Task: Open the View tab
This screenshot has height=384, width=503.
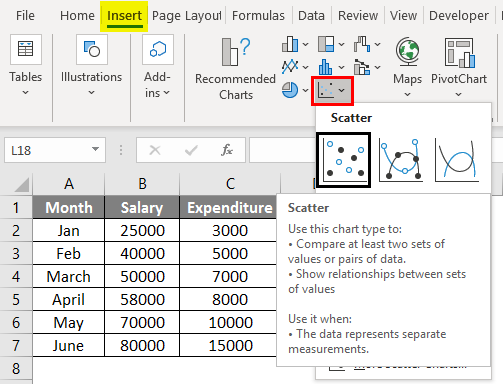Action: tap(403, 16)
